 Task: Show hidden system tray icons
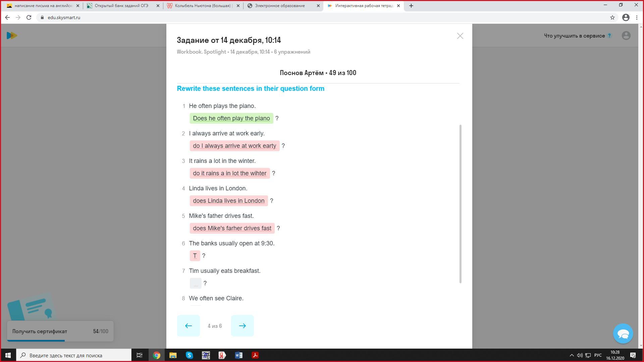point(572,355)
